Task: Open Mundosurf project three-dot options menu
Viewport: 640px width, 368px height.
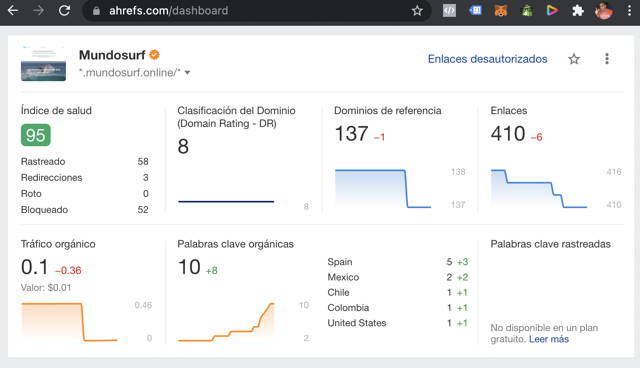Action: click(607, 59)
